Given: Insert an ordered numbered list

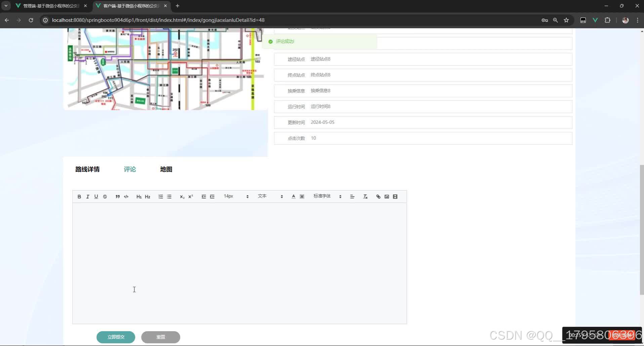Looking at the screenshot, I should point(161,197).
